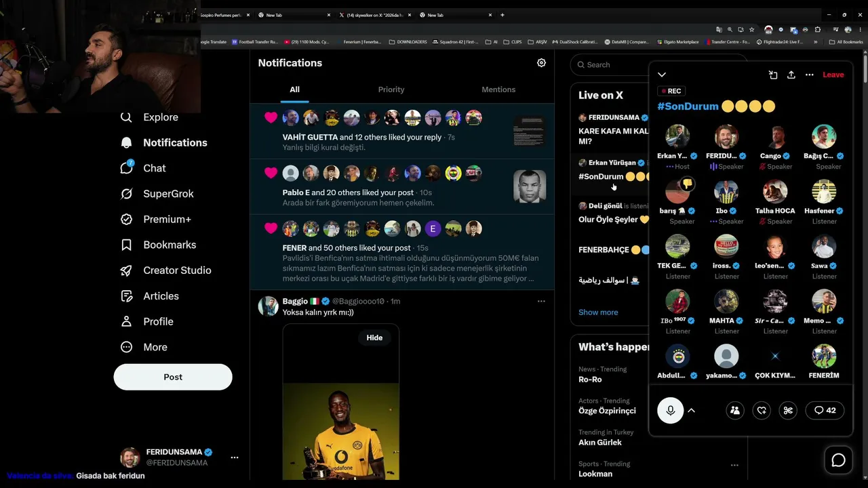Switch to the skywalker on X browser tab
The image size is (868, 488).
[x=374, y=15]
